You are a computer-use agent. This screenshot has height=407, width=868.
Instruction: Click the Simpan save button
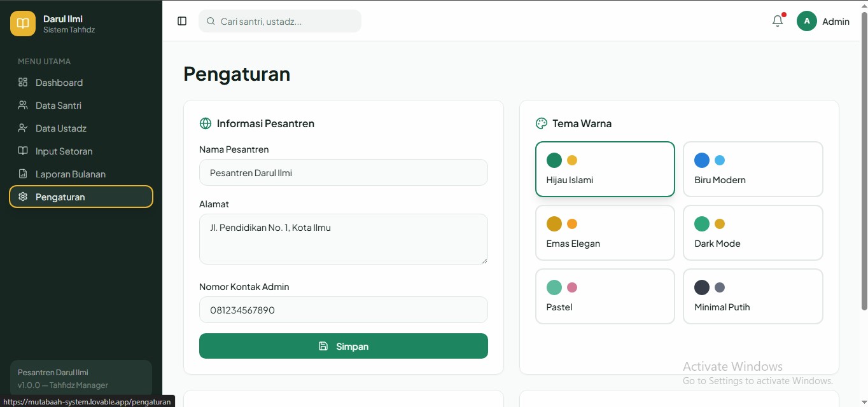[344, 346]
